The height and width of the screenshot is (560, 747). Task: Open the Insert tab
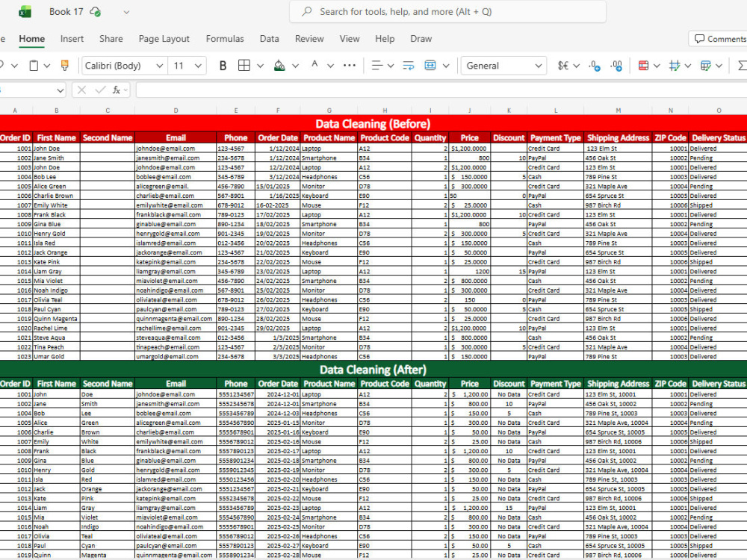tap(72, 39)
